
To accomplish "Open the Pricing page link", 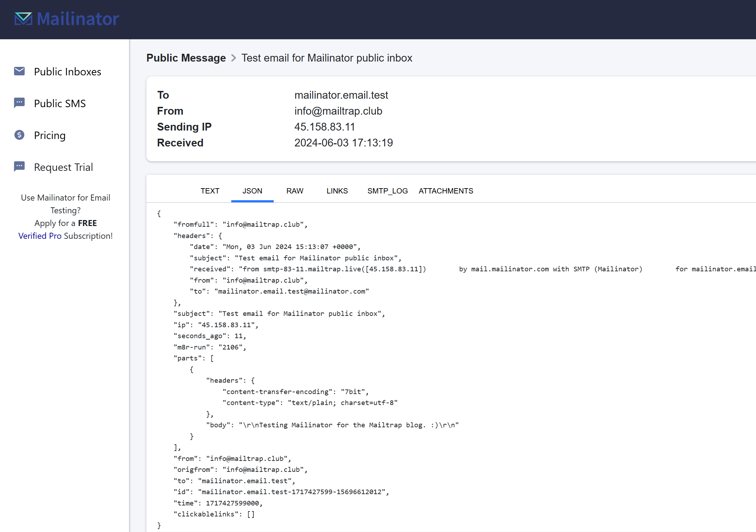I will [50, 135].
